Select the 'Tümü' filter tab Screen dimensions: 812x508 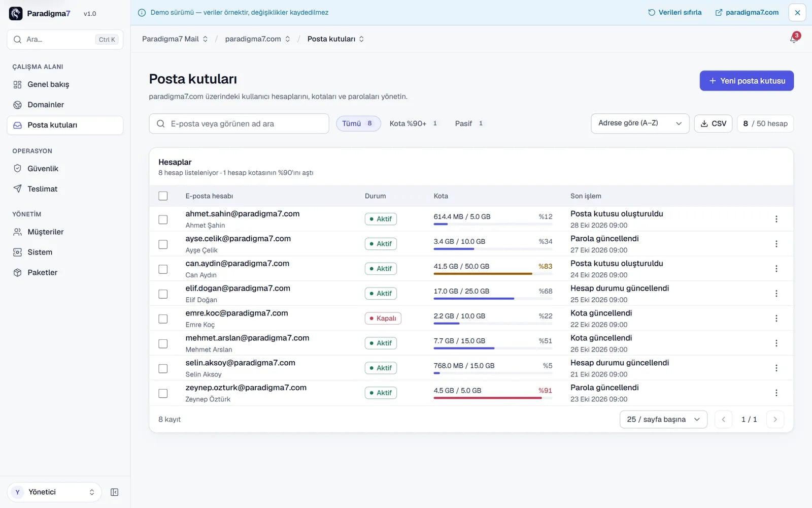click(x=358, y=123)
